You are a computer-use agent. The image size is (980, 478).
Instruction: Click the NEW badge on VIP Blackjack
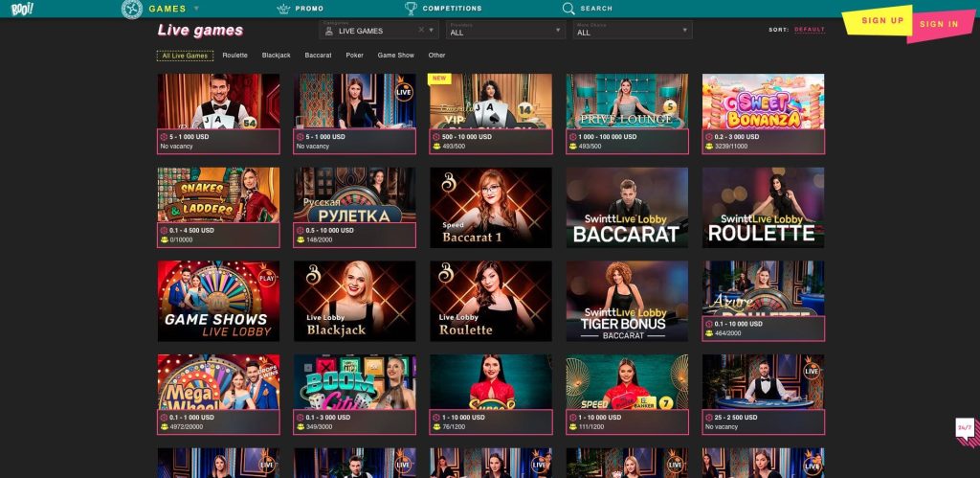[440, 79]
